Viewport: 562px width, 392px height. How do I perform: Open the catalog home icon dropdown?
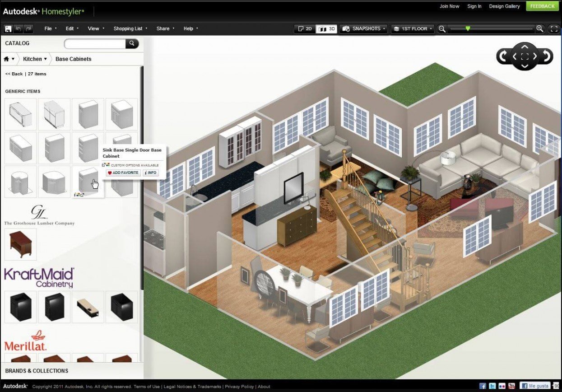pos(9,59)
